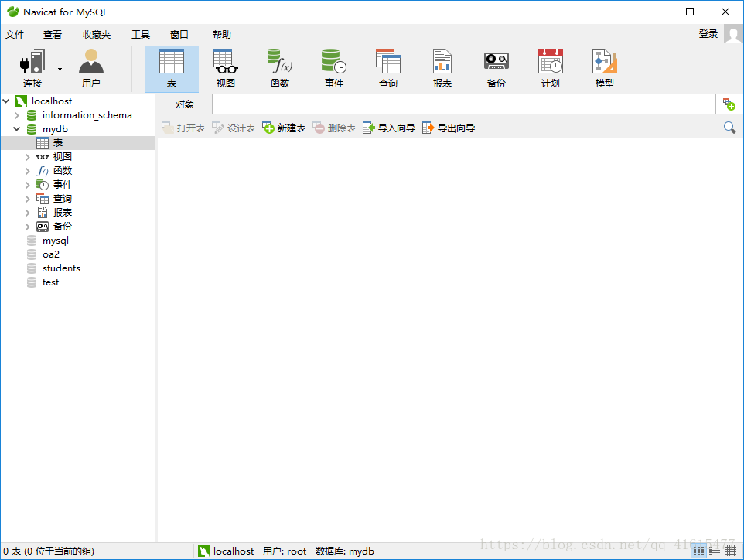Screen dimensions: 744x560
Task: Click the 打开表 open table button
Action: tap(183, 128)
